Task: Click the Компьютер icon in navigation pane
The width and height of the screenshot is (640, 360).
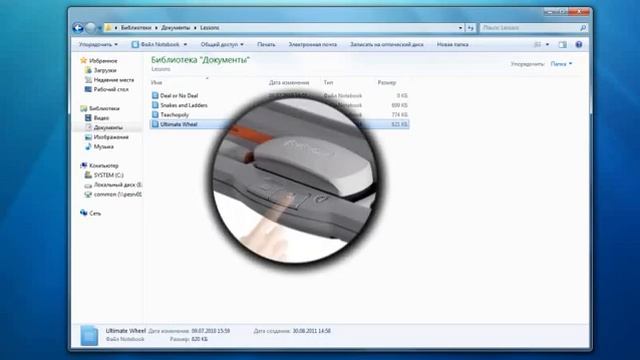Action: [84, 165]
